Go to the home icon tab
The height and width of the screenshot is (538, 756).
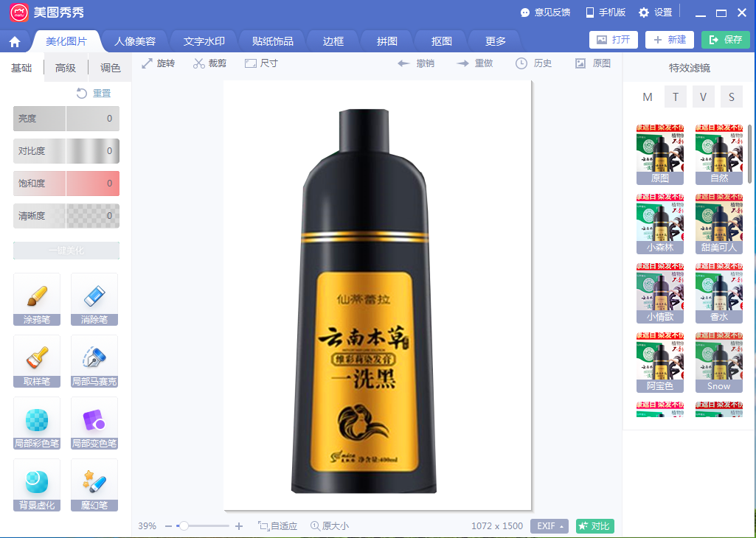click(15, 42)
